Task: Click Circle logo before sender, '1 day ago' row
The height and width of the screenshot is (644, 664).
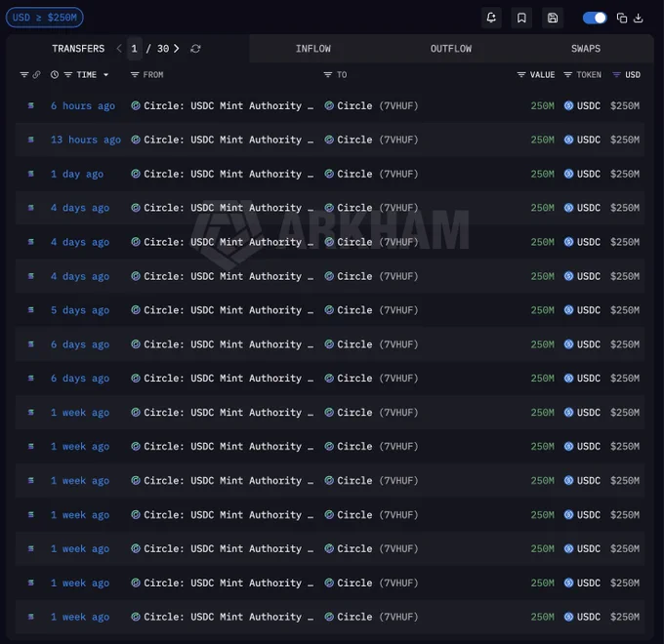Action: (x=136, y=174)
